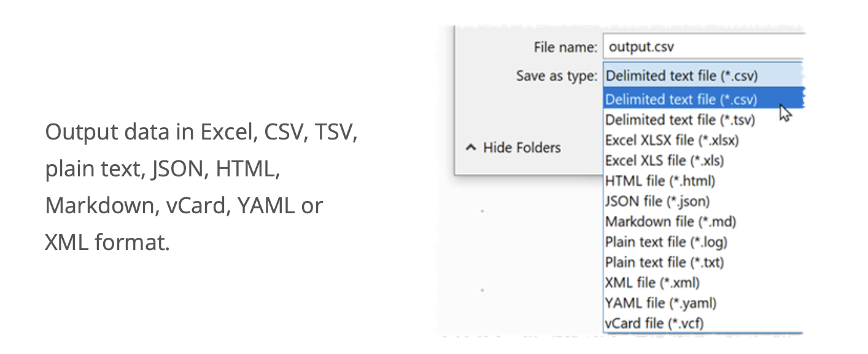Pick XML file (*.xml) save type
Viewport: 868px width, 354px height.
(653, 283)
